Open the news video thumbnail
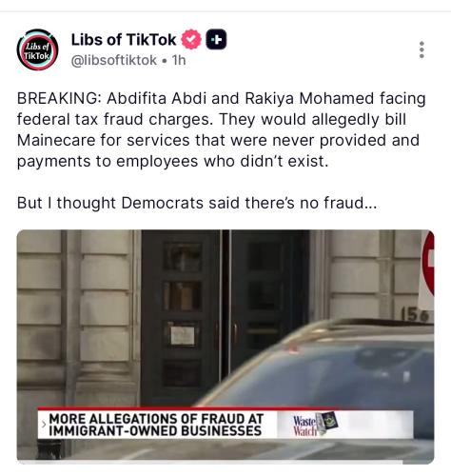The width and height of the screenshot is (451, 476). pyautogui.click(x=225, y=347)
